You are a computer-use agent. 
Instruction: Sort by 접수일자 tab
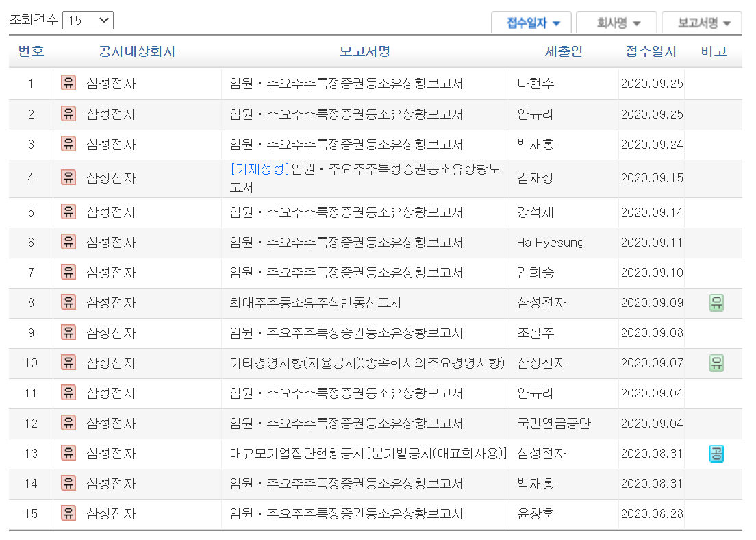[532, 23]
